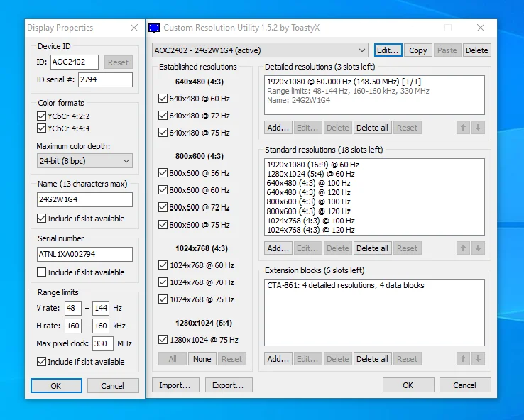Add a new extension block
Viewport: 524px width, 420px height.
coord(278,359)
